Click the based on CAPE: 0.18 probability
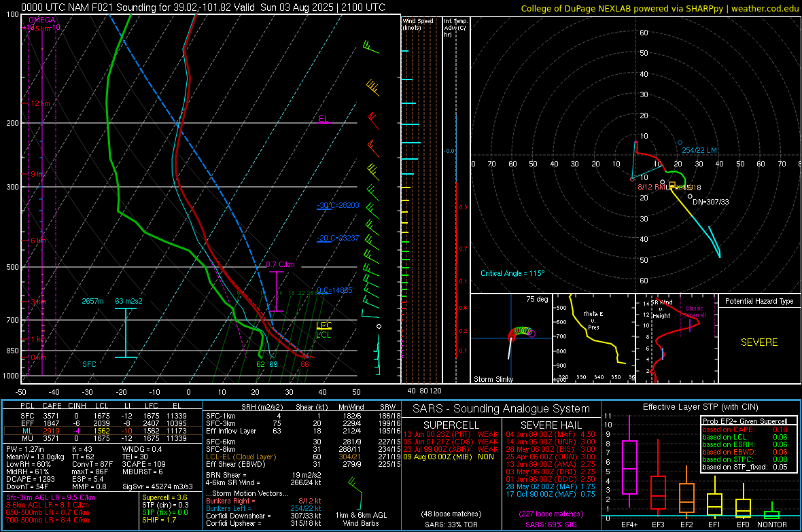802x532 pixels. tap(745, 429)
